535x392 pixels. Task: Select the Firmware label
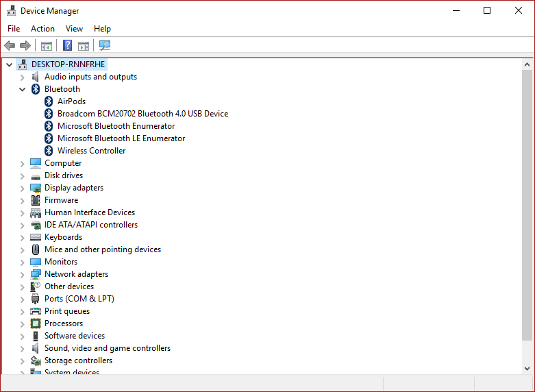62,200
